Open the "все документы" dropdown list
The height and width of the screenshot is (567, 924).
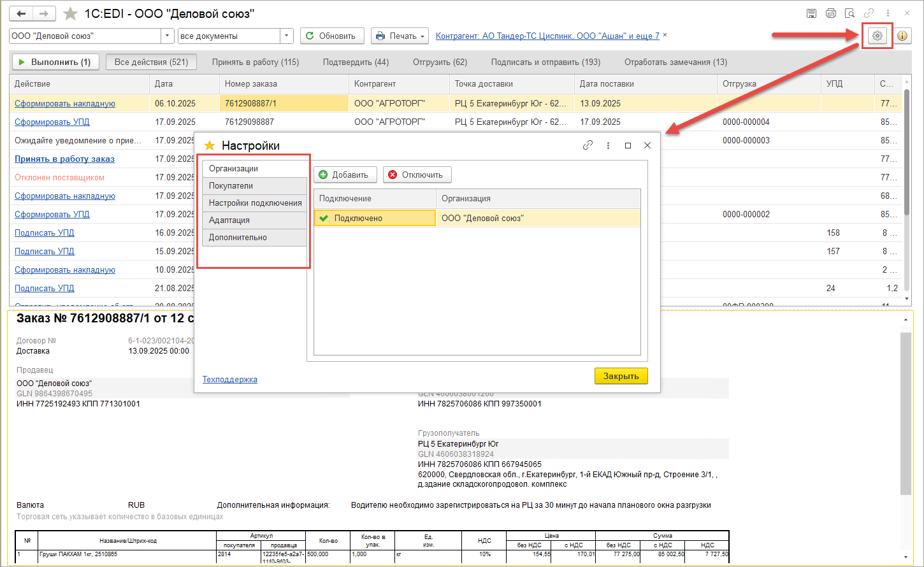tap(287, 36)
